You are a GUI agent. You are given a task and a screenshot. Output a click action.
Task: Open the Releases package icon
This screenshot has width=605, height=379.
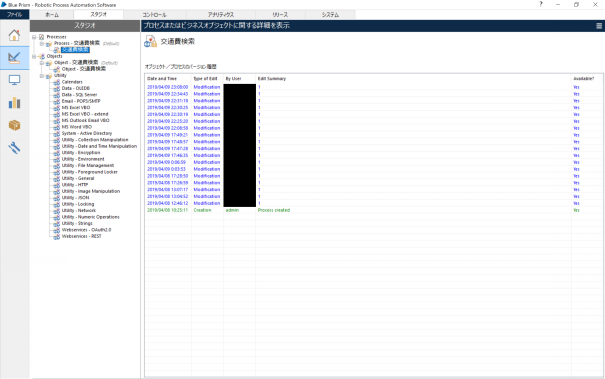point(14,125)
